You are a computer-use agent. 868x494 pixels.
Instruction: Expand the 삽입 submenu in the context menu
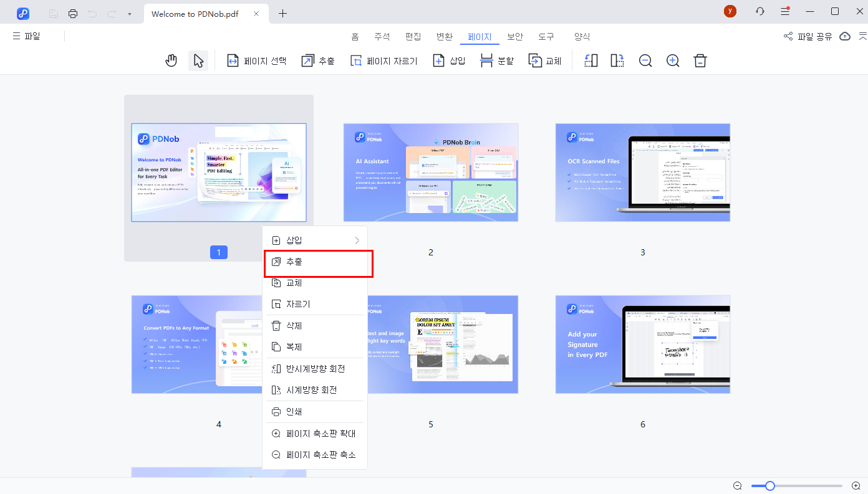click(315, 240)
